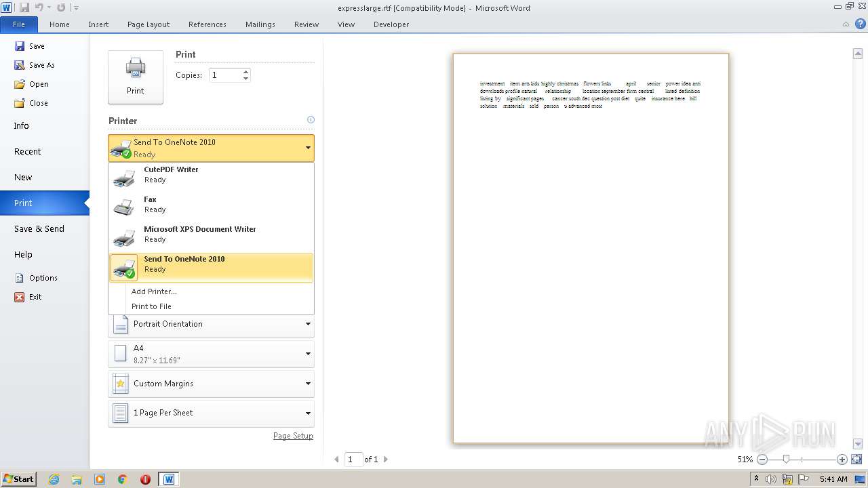
Task: Click the Copies number field
Action: (x=225, y=75)
